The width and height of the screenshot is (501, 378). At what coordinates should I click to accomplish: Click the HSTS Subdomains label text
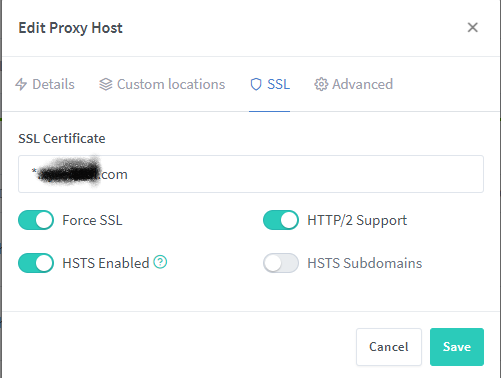365,263
